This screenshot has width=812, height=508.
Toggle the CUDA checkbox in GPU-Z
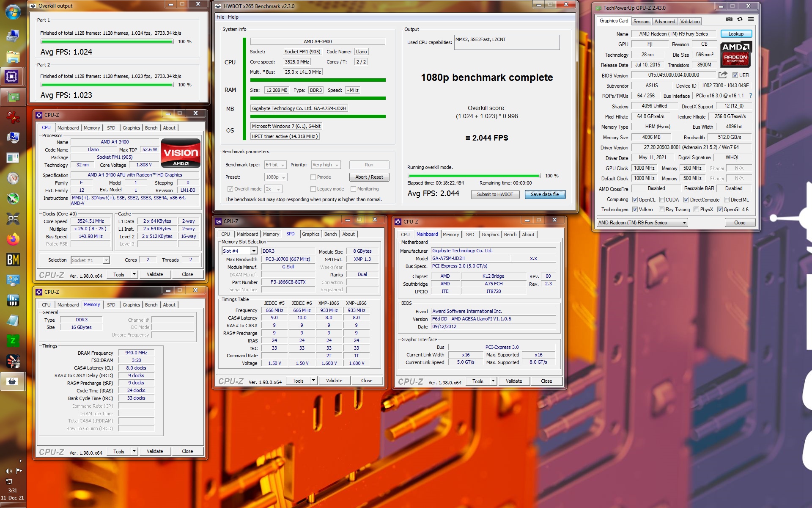[662, 200]
